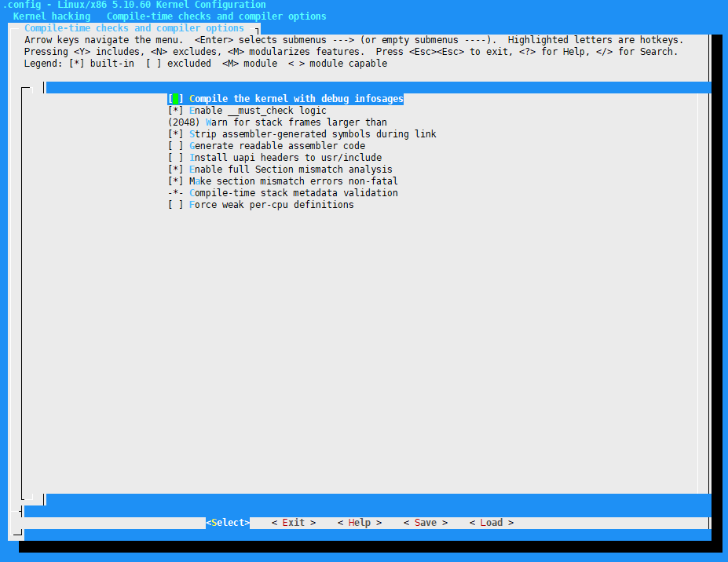Click the Legend line in instructions
This screenshot has height=562, width=728.
coord(206,64)
